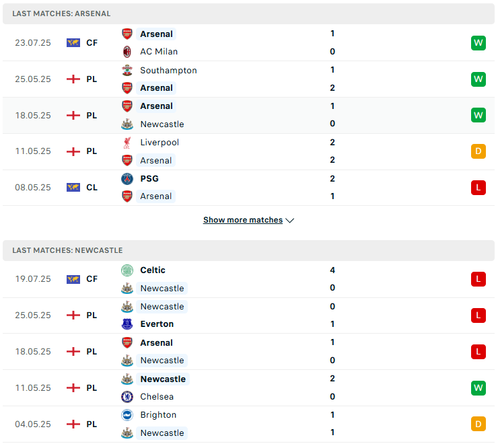Click the AC Milan club crest

(x=127, y=51)
